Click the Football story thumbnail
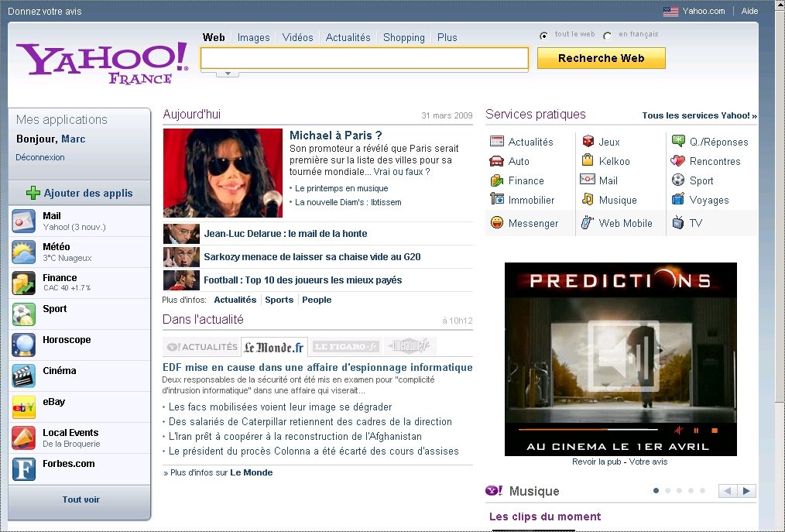This screenshot has height=532, width=785. (x=181, y=280)
